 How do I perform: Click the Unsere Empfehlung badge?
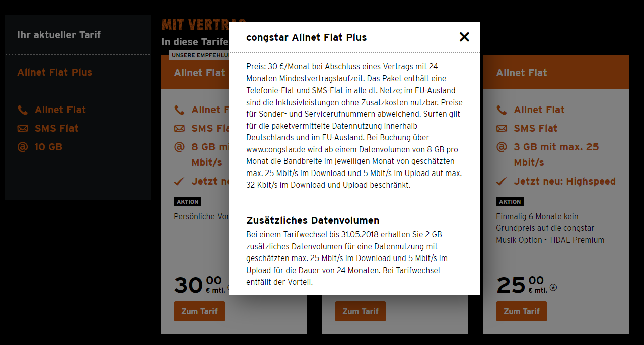coord(199,55)
